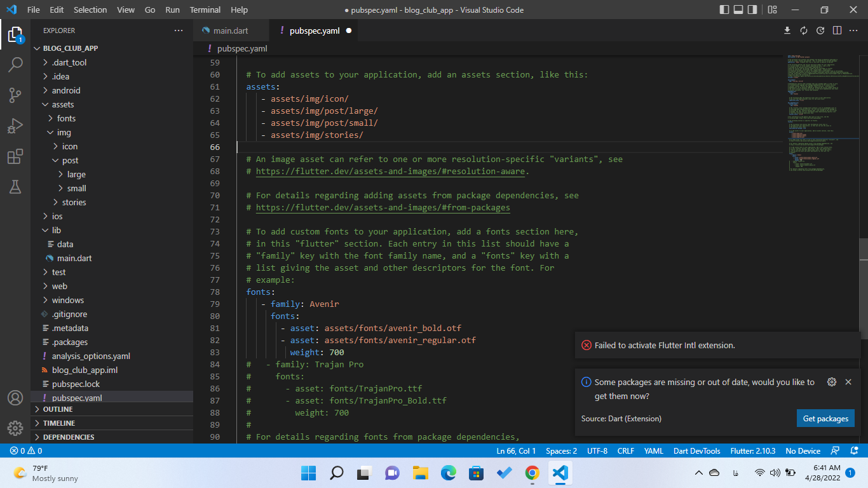Open feedback icon in status bar
868x488 pixels.
click(836, 451)
